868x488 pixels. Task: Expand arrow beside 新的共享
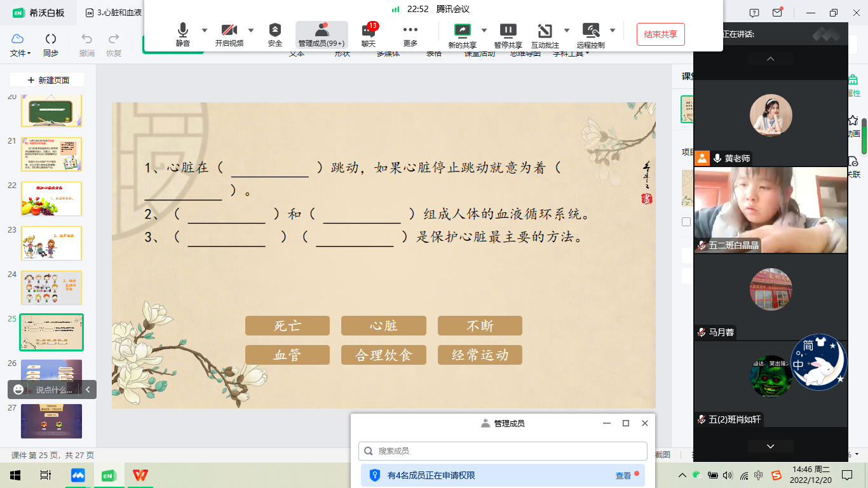[x=484, y=30]
